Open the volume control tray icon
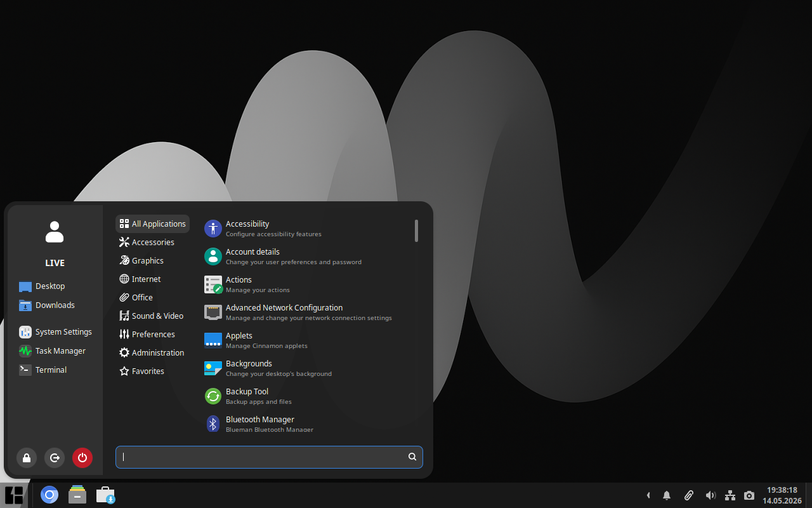Image resolution: width=812 pixels, height=508 pixels. tap(710, 495)
